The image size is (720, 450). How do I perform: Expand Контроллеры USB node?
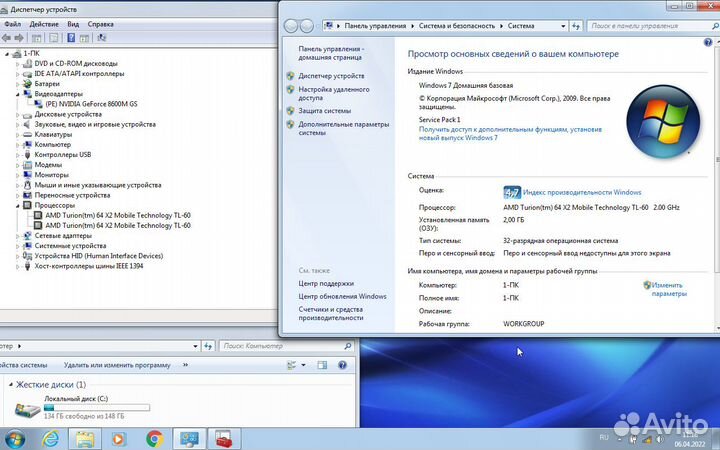pos(17,155)
